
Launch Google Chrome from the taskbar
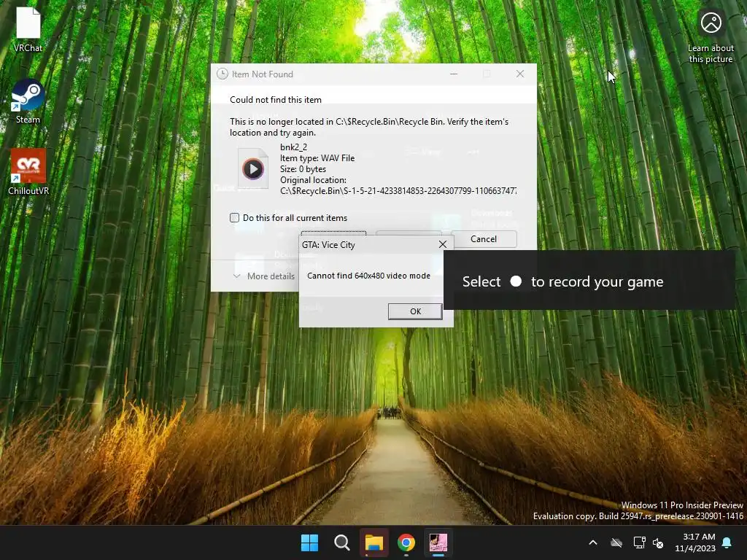click(x=406, y=542)
